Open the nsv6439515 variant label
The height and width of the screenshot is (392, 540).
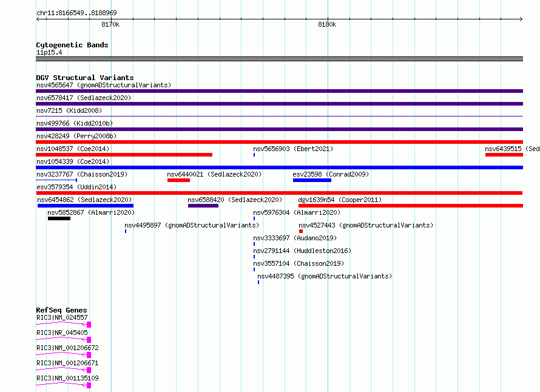point(512,149)
